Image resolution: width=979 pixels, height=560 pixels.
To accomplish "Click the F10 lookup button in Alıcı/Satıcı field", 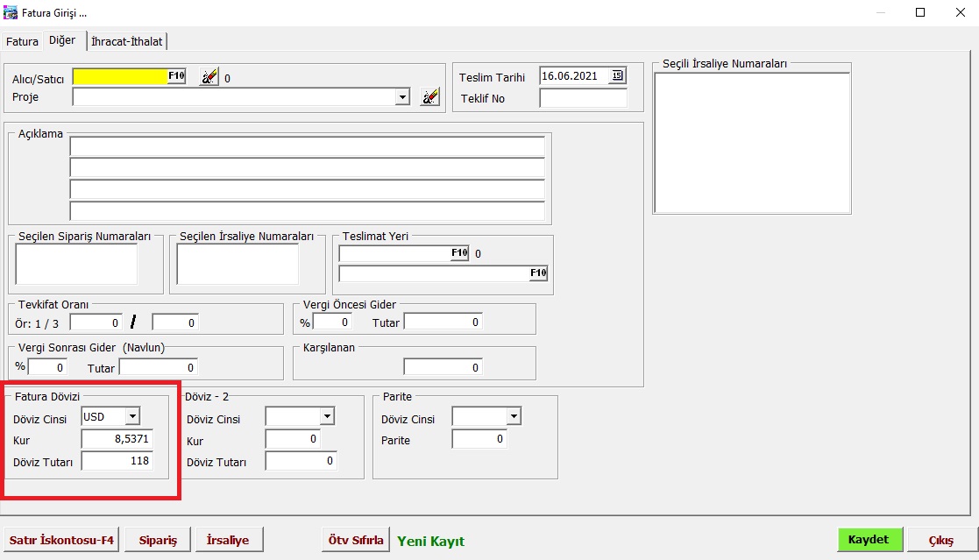I will click(176, 77).
